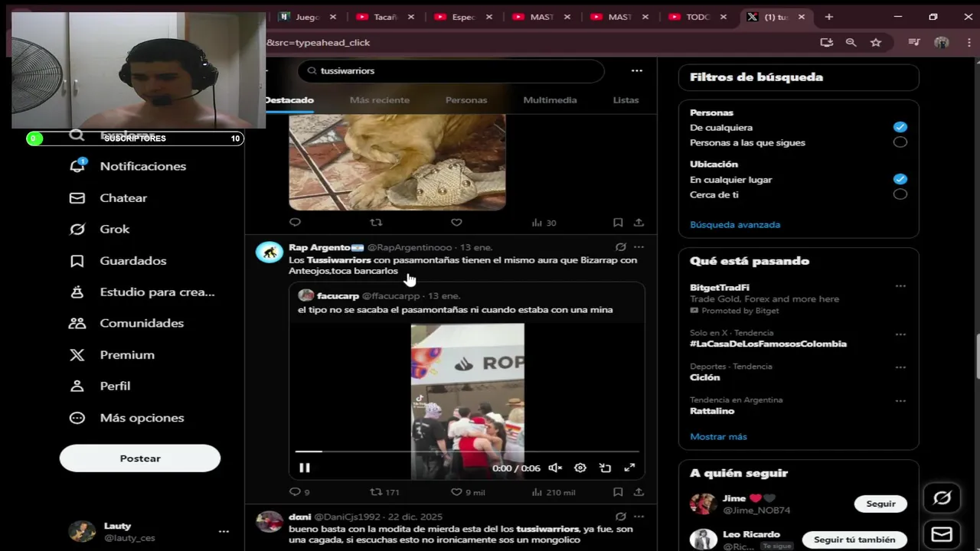Open BitgetTradFi trend options menu
This screenshot has width=980, height=551.
(x=900, y=286)
